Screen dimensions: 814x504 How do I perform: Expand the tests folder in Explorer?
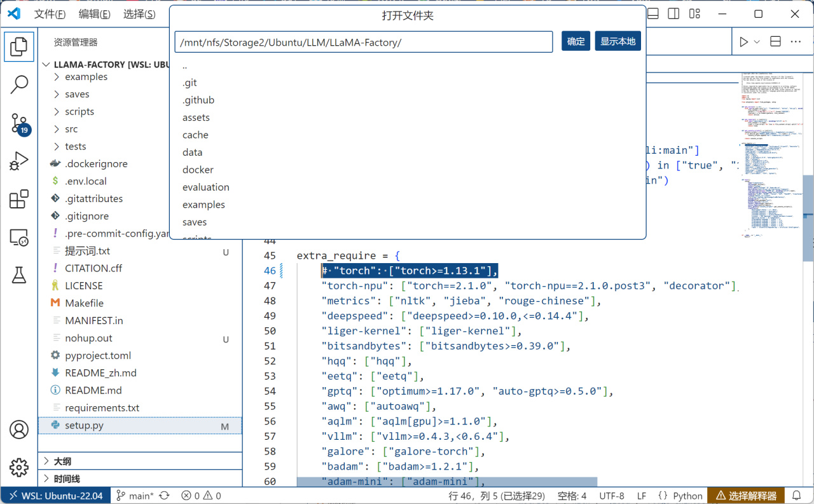click(x=75, y=146)
